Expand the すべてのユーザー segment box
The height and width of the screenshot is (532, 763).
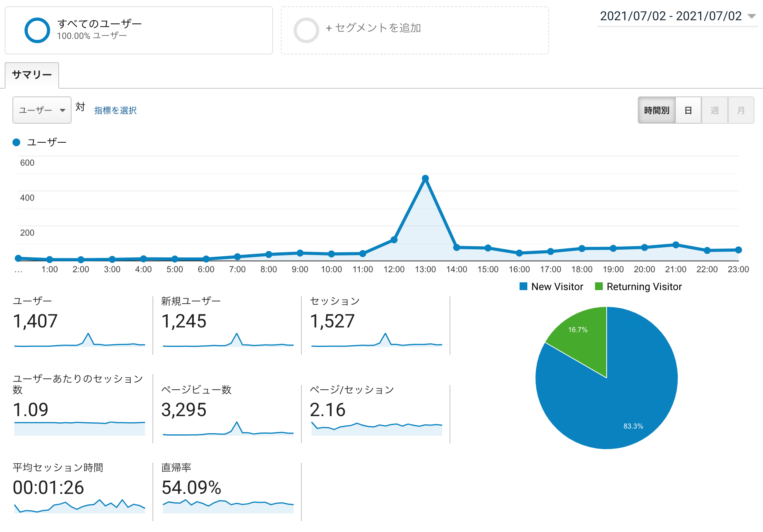click(x=139, y=30)
